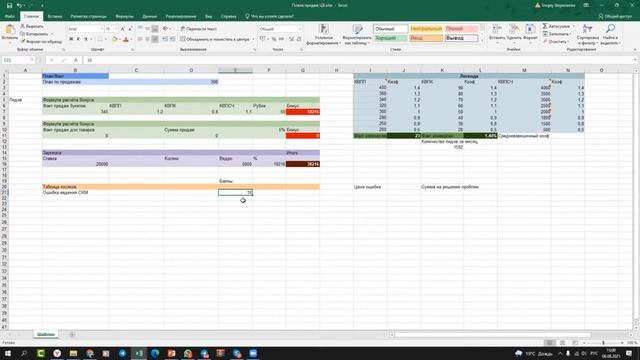
Task: Switch to the Формулы ribbon tab
Action: pos(124,16)
